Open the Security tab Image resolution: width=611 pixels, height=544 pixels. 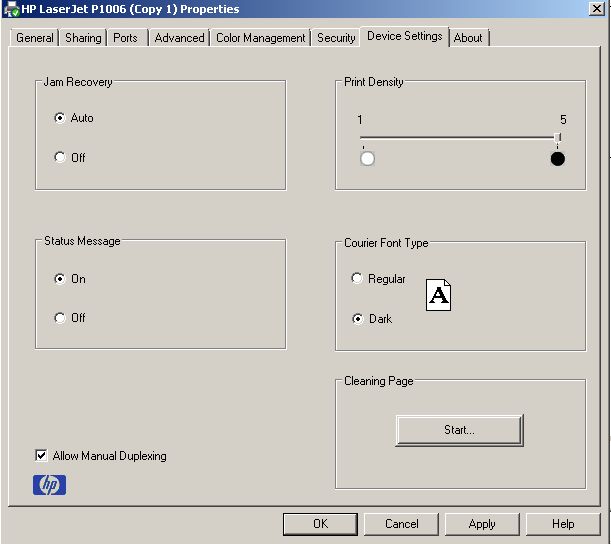(336, 38)
